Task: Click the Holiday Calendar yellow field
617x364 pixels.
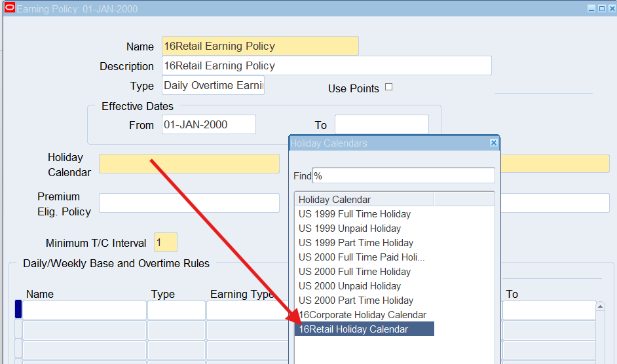Action: coord(189,164)
